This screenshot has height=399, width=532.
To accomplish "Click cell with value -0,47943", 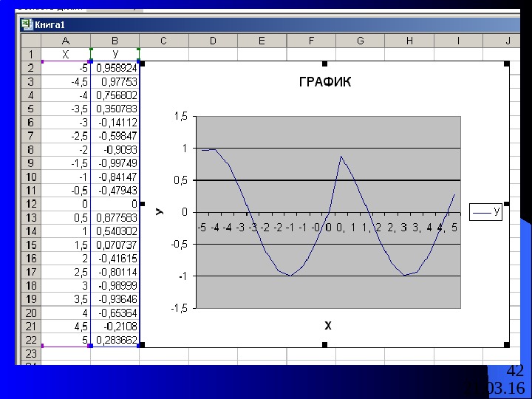I will (115, 191).
